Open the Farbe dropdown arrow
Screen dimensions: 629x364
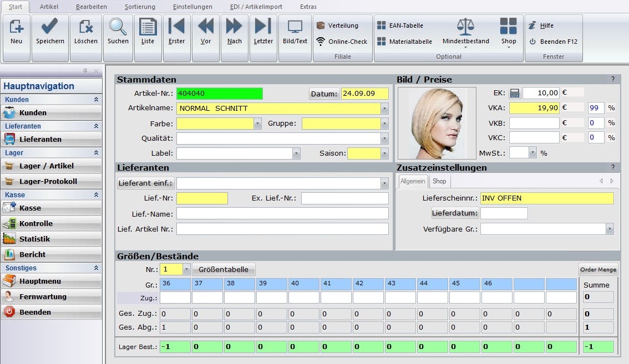257,124
